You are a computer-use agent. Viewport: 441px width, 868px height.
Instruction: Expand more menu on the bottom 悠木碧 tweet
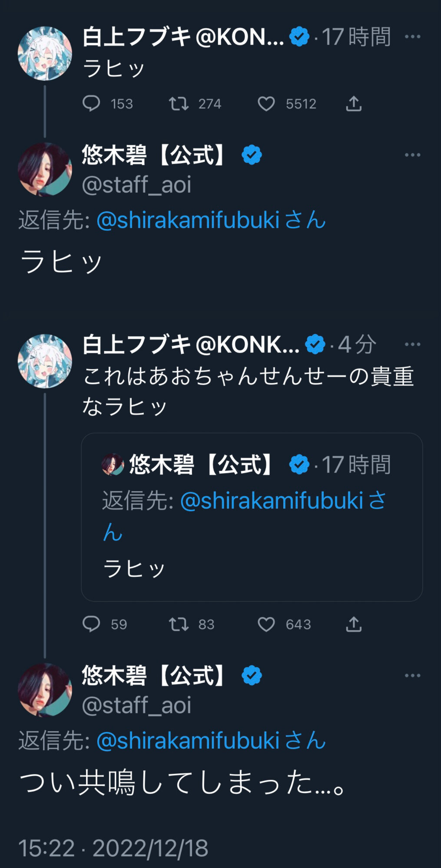click(412, 675)
